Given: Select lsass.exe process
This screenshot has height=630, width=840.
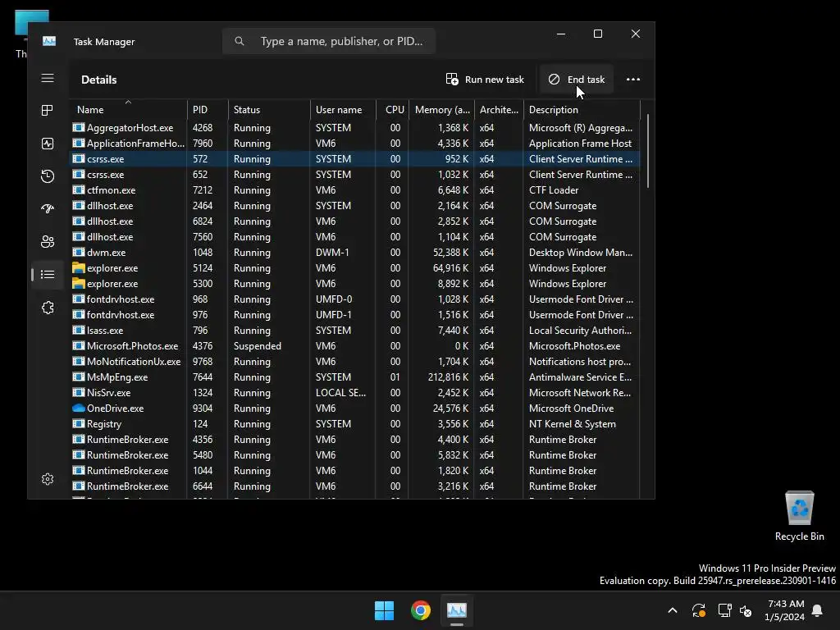Looking at the screenshot, I should coord(355,331).
